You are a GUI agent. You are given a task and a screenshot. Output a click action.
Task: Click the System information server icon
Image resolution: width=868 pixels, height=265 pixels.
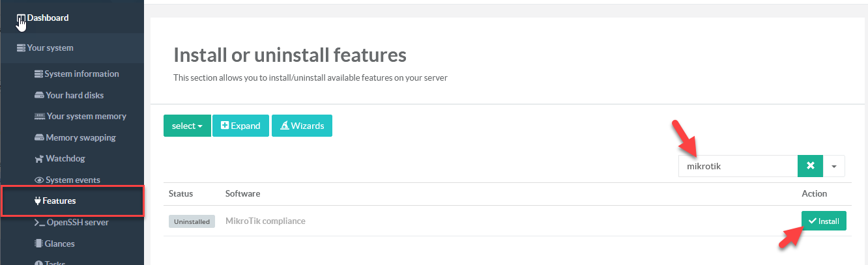pos(38,74)
